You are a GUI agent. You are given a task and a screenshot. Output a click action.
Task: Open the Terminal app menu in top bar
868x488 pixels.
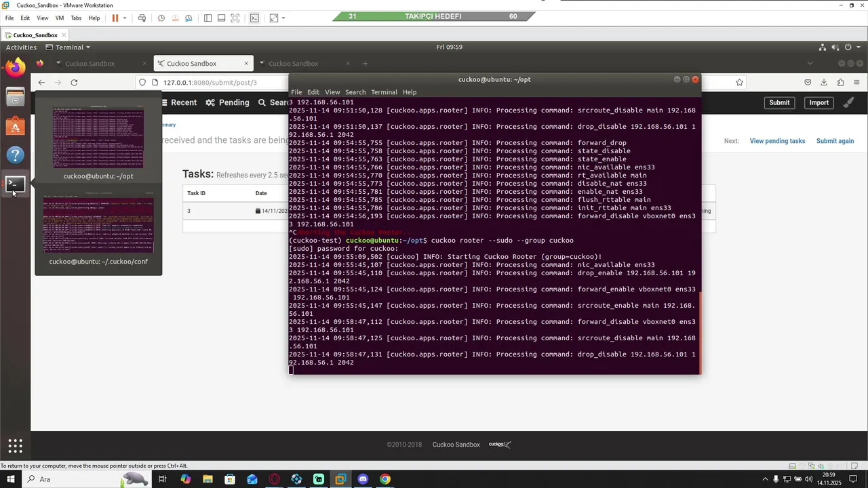coord(68,47)
